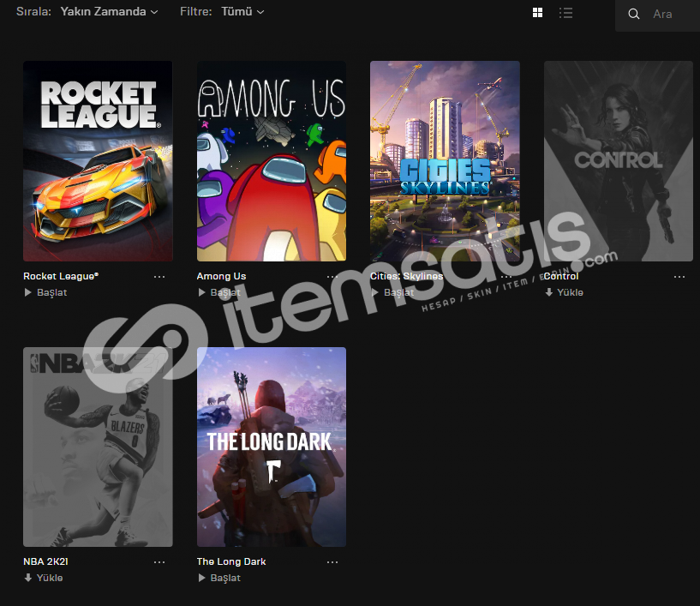The height and width of the screenshot is (606, 700).
Task: Launch Rocket League with Başlat
Action: coord(45,292)
